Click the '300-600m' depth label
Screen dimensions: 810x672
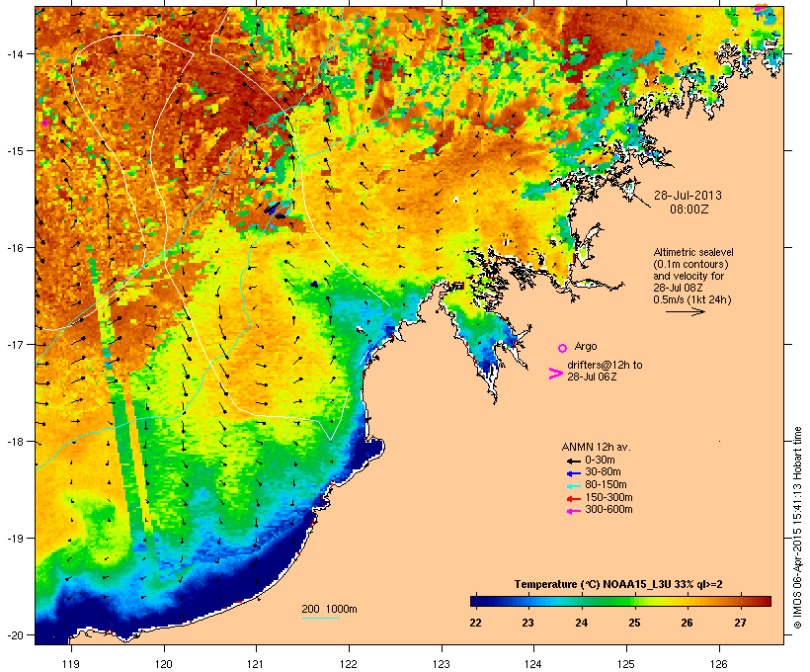608,509
